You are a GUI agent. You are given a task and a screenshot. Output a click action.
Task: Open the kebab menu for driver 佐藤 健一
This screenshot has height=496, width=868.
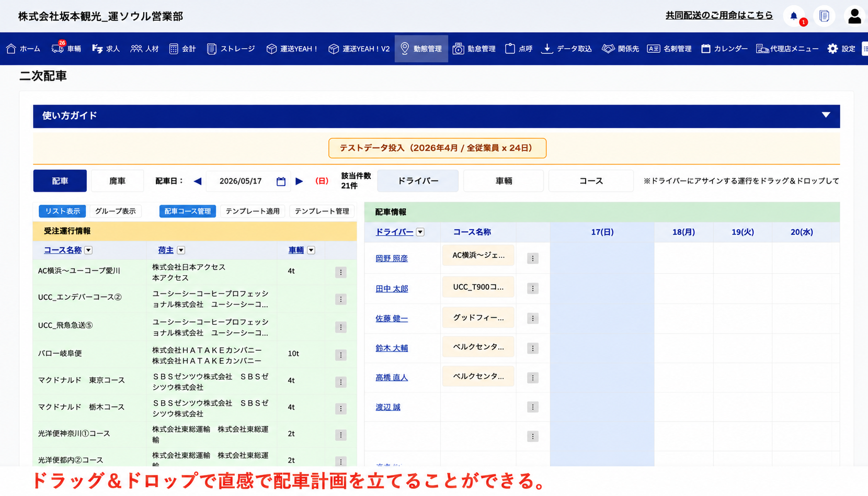(x=533, y=318)
